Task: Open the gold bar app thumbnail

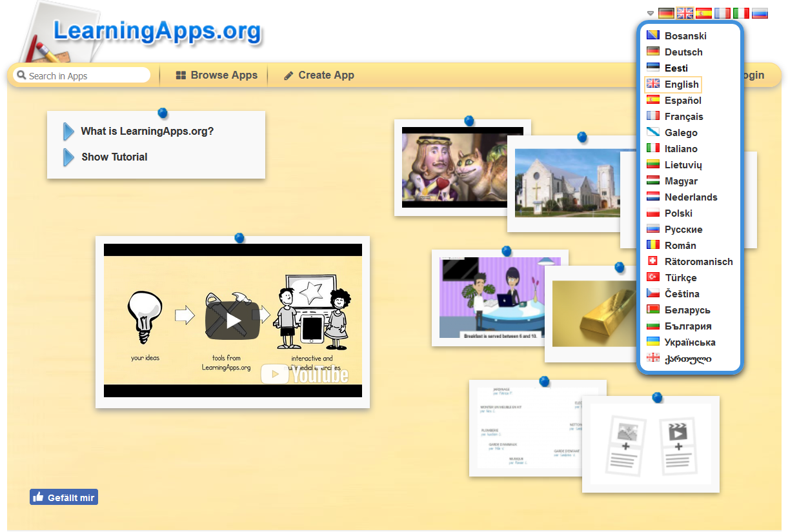Action: point(594,314)
